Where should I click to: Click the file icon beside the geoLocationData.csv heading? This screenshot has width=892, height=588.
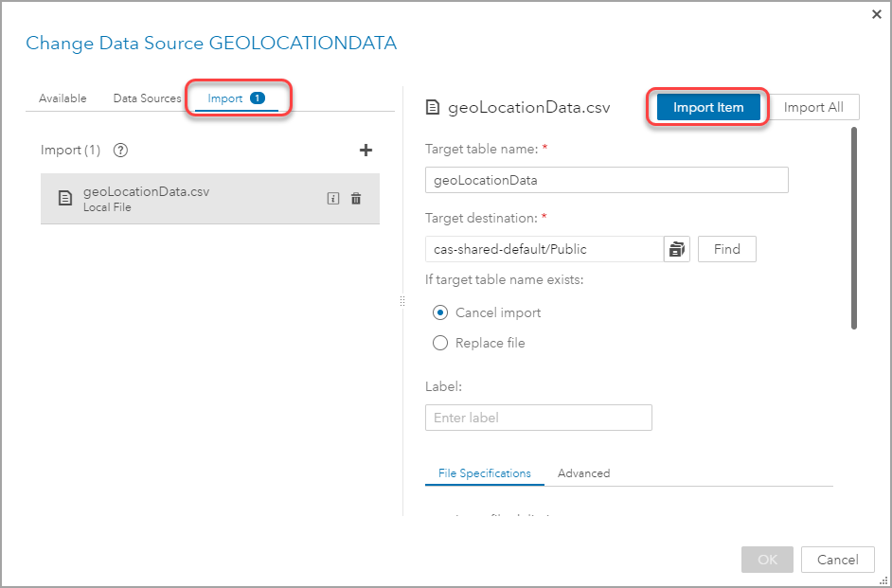433,108
